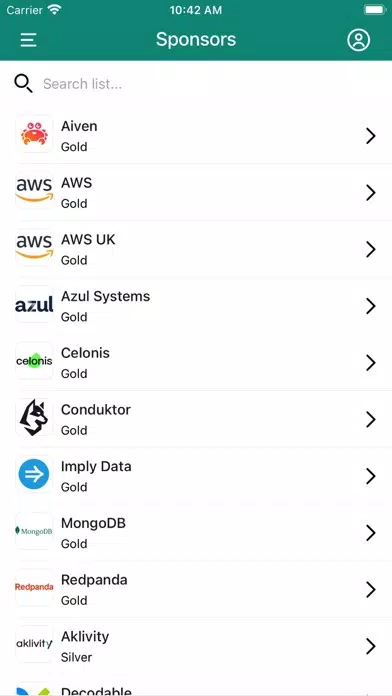Open the hamburger menu

[28, 40]
